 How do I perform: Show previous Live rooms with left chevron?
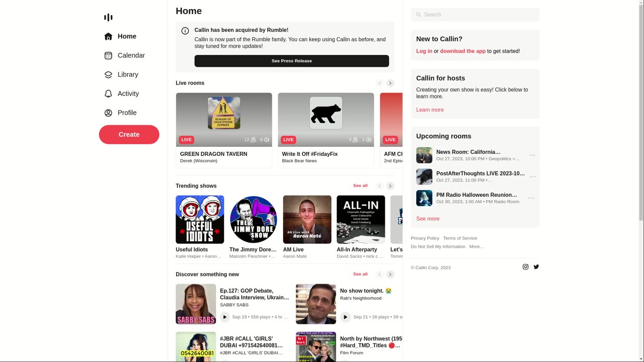[380, 83]
